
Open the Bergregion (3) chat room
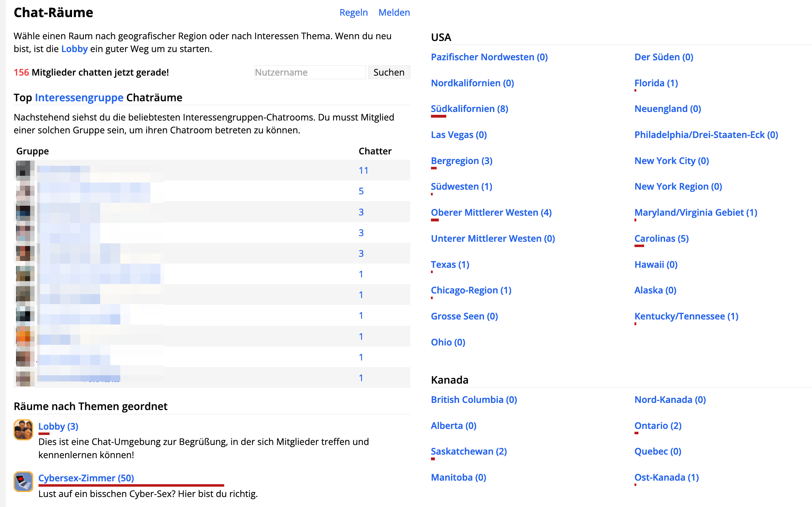click(x=461, y=161)
